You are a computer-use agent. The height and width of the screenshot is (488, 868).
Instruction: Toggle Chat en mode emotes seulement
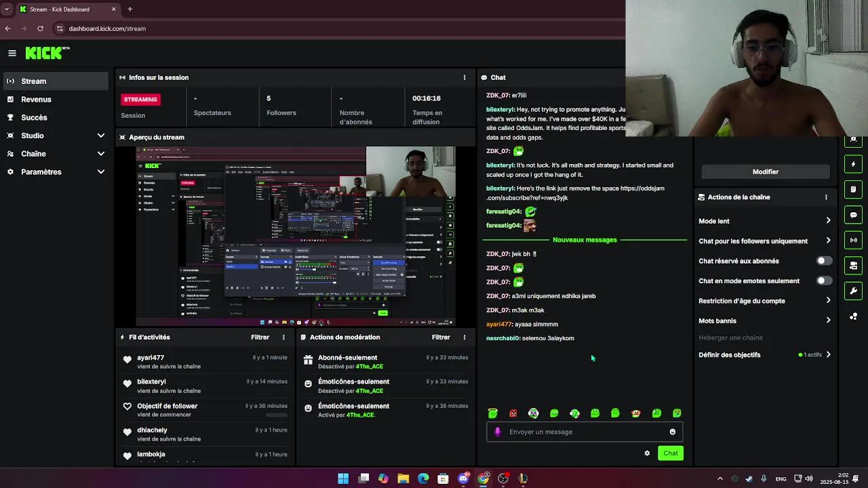[x=824, y=281]
